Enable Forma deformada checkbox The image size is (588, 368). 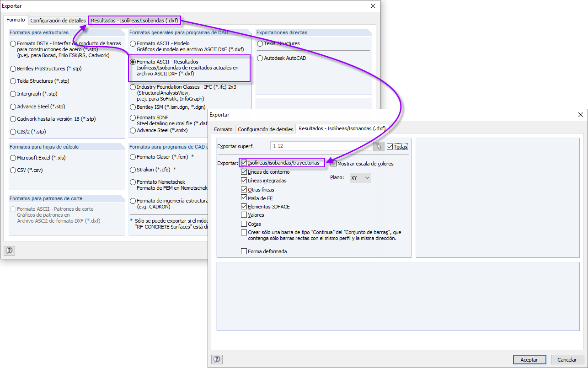coord(244,251)
